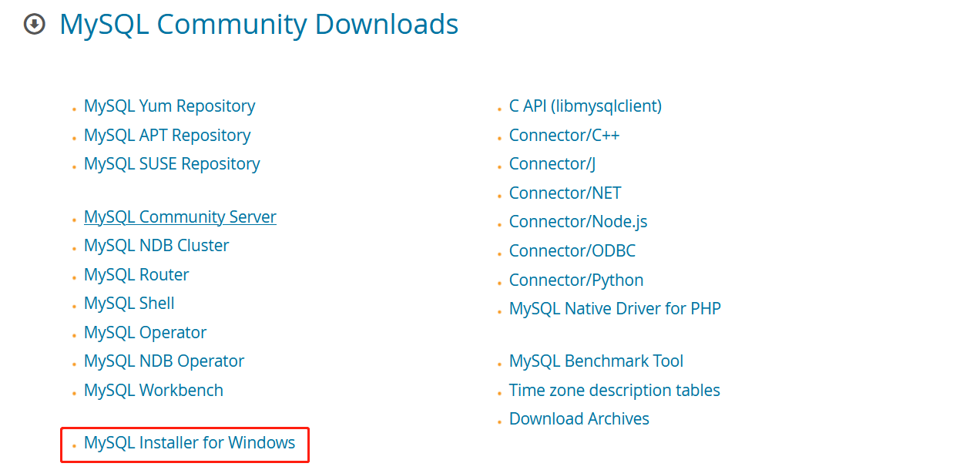Visit MySQL NDB Cluster downloads
The height and width of the screenshot is (470, 980).
tap(156, 246)
